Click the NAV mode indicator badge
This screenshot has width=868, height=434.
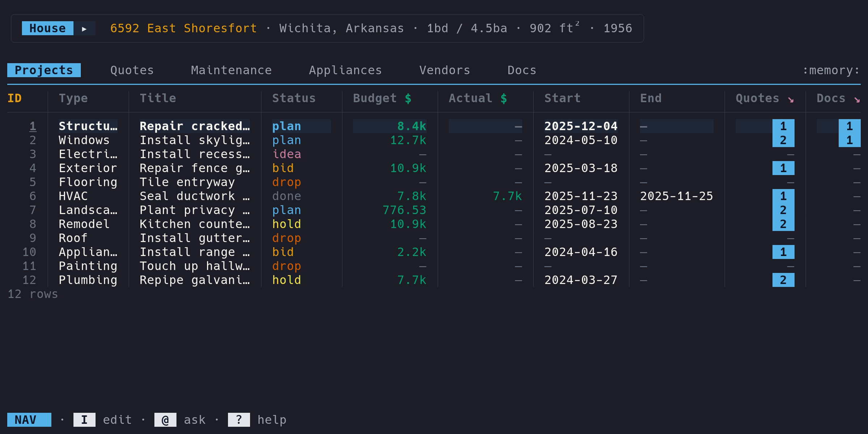coord(29,420)
